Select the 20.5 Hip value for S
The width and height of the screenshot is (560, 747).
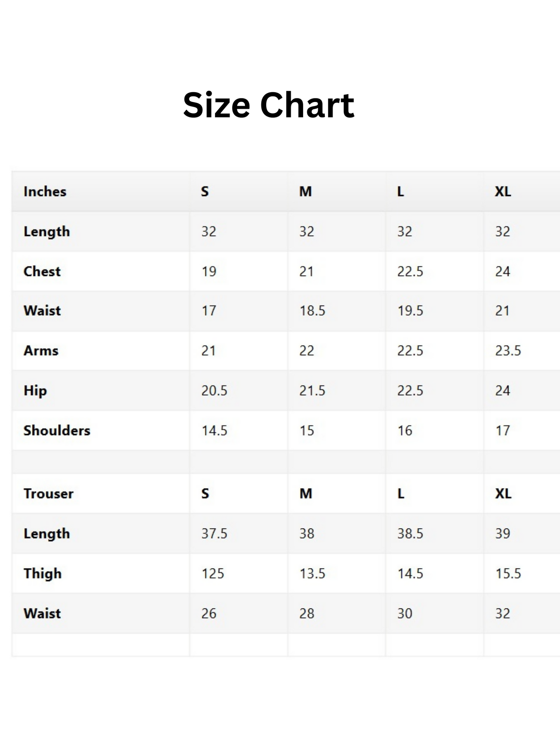point(214,390)
